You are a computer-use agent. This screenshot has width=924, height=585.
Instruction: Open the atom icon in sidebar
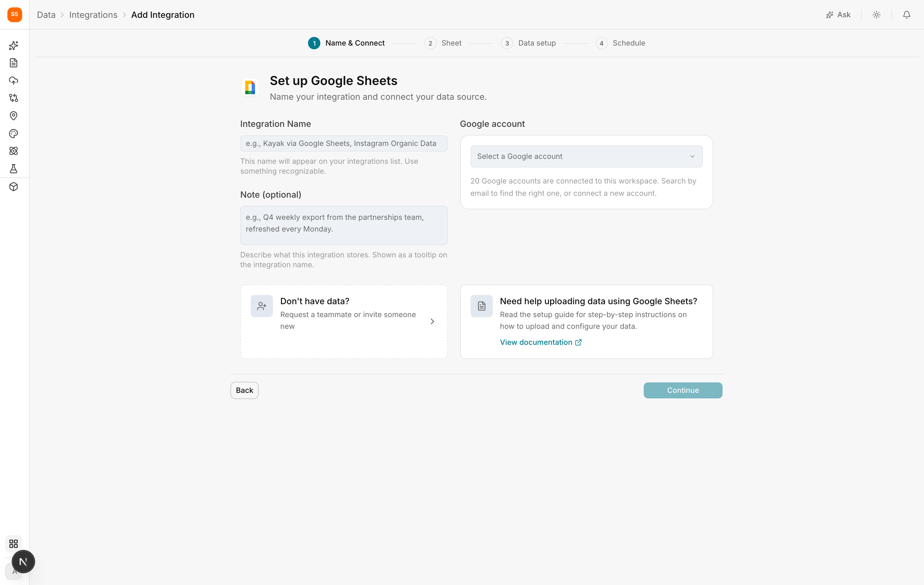click(x=14, y=151)
